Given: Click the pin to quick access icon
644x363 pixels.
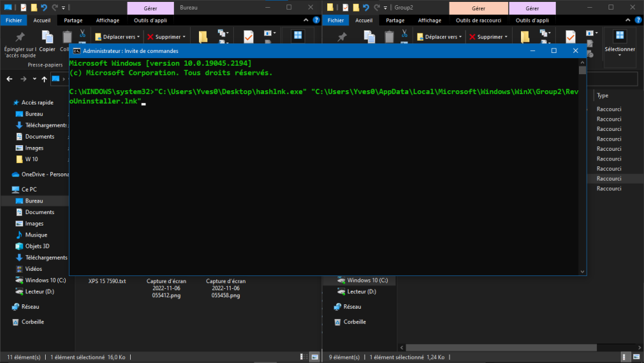Looking at the screenshot, I should point(19,37).
